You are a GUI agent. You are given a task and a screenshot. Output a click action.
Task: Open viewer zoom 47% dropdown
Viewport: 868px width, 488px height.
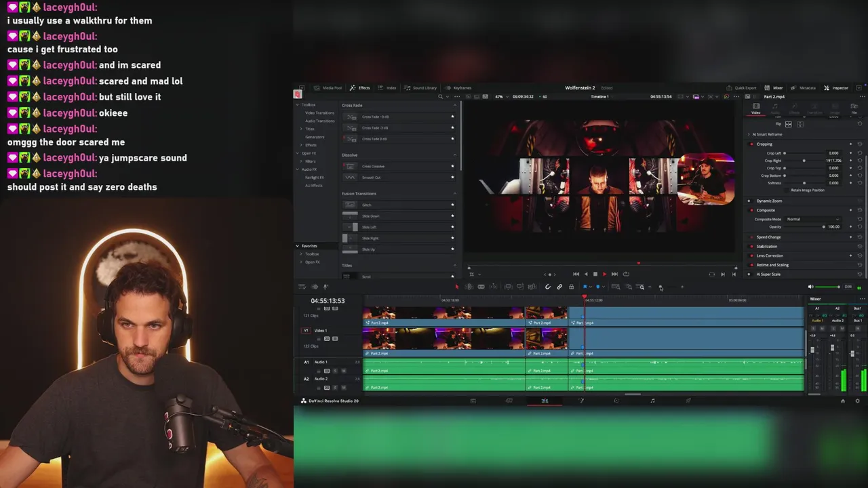[501, 97]
